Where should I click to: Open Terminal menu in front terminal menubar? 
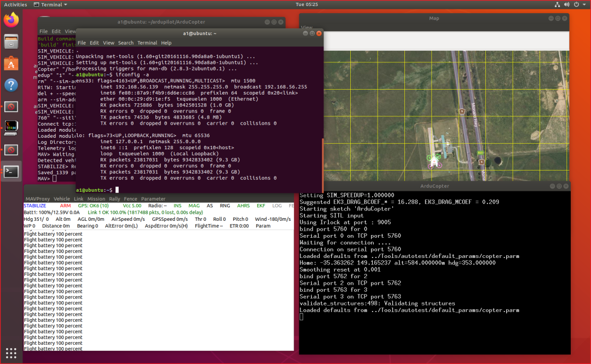pos(147,43)
